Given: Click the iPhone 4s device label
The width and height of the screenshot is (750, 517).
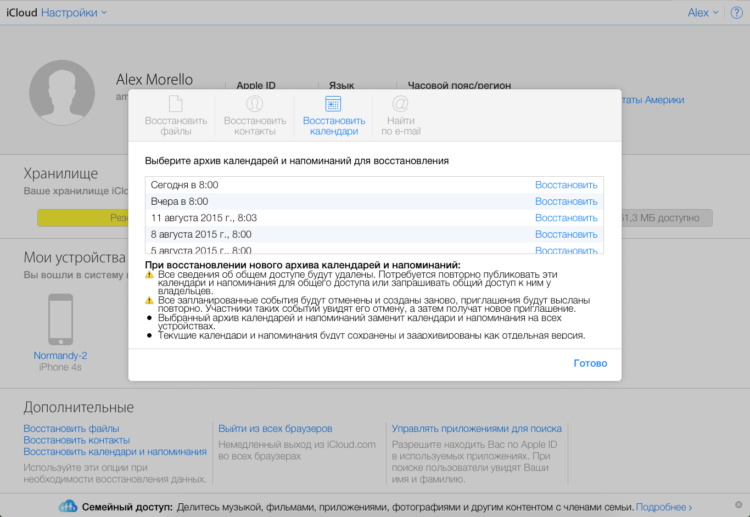Looking at the screenshot, I should (x=60, y=367).
